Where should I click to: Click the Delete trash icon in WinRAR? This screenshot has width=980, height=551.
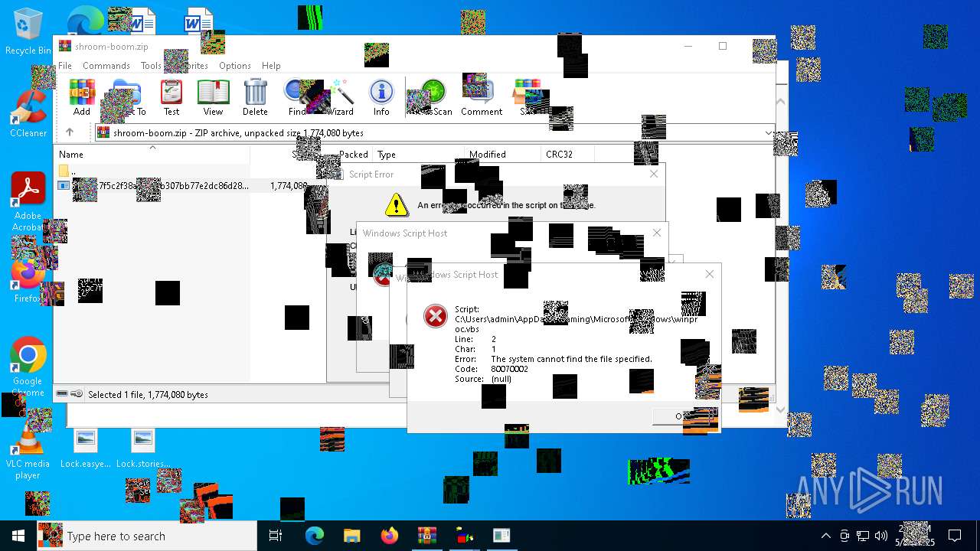[x=255, y=97]
